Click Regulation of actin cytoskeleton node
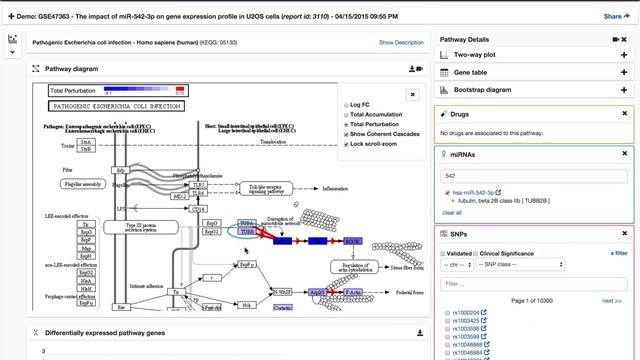 pyautogui.click(x=354, y=267)
